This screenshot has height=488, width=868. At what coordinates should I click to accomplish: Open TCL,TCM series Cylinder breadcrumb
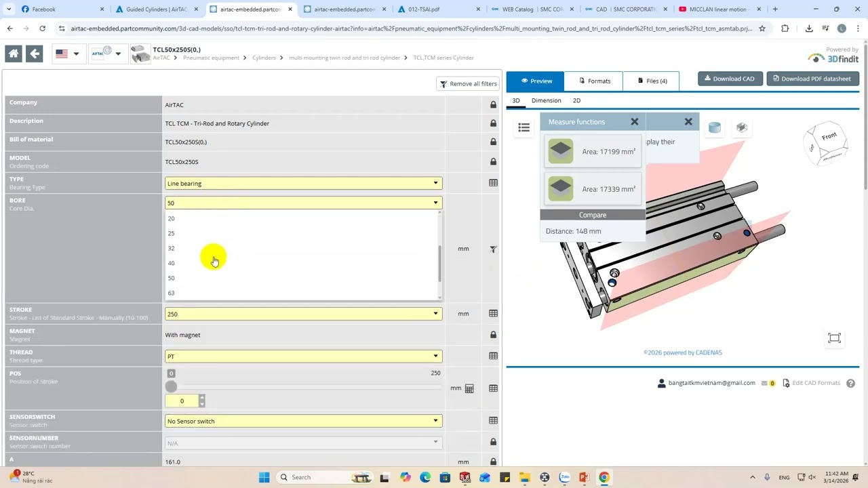tap(443, 58)
